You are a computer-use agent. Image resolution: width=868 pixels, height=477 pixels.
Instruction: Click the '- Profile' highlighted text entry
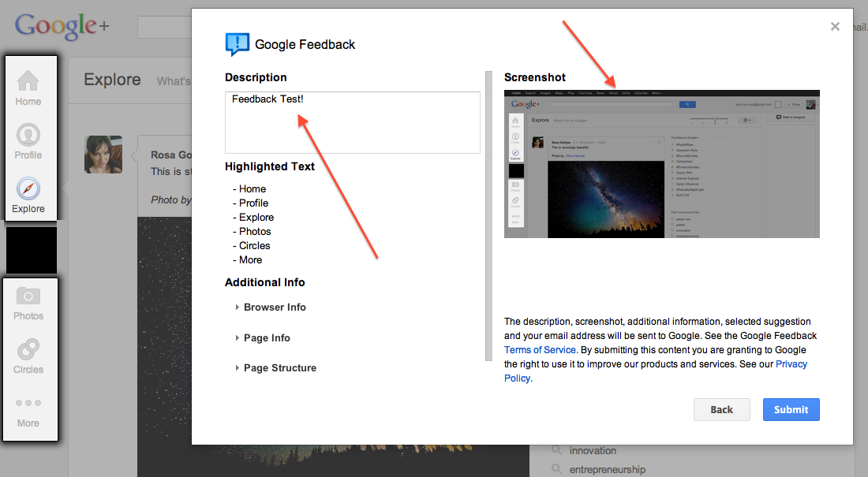click(250, 203)
